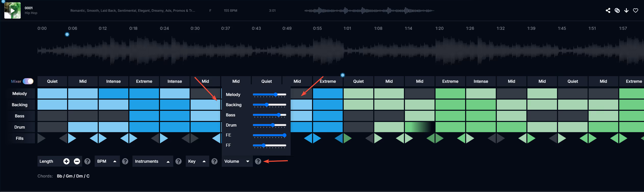Viewport: 644px width, 192px height.
Task: Play track 0001 from the thumbnail
Action: coord(12,10)
